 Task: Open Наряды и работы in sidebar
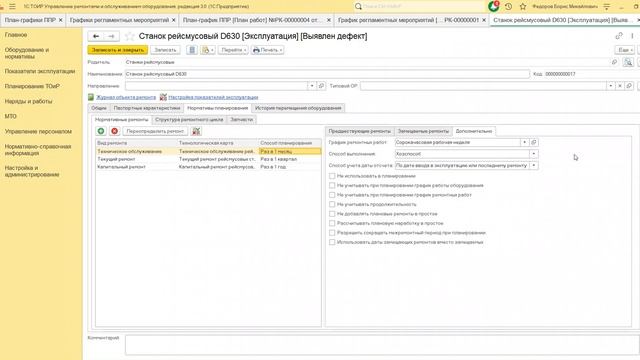point(28,101)
